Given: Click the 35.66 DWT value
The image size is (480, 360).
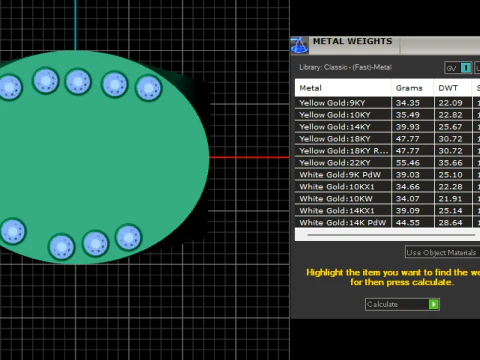Looking at the screenshot, I should coord(450,163).
